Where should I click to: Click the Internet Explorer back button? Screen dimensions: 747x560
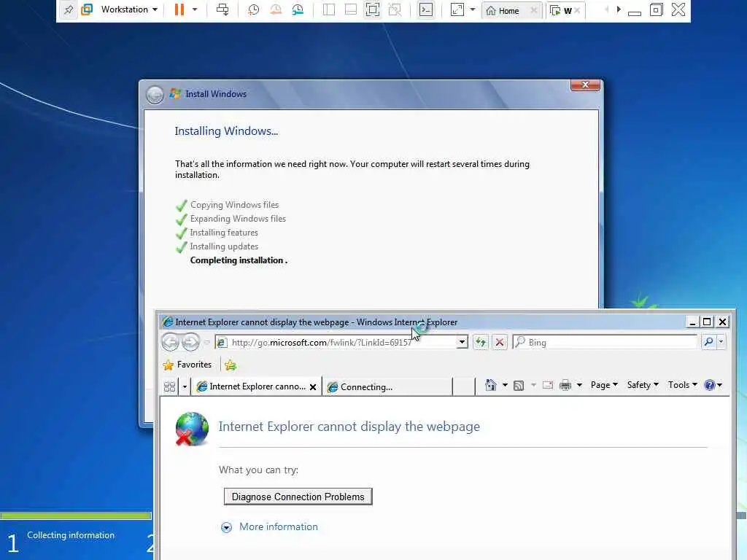[170, 342]
